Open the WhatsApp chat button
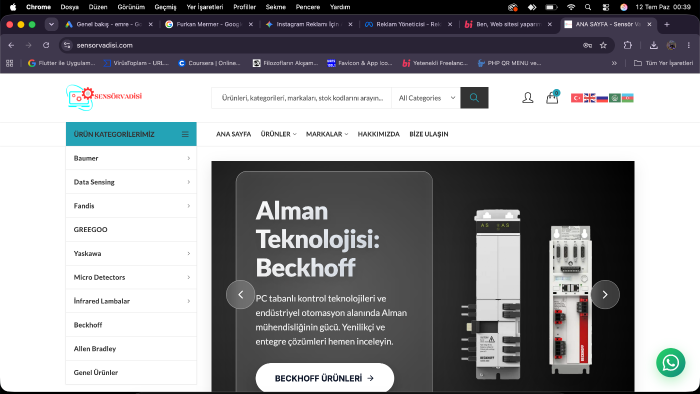The height and width of the screenshot is (394, 700). [x=671, y=363]
